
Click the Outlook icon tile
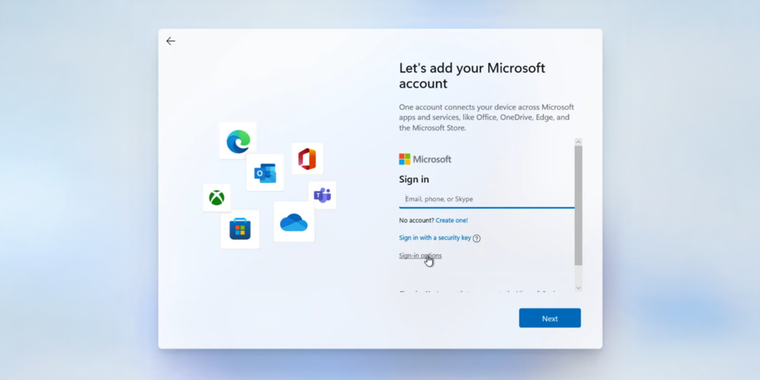[x=265, y=173]
